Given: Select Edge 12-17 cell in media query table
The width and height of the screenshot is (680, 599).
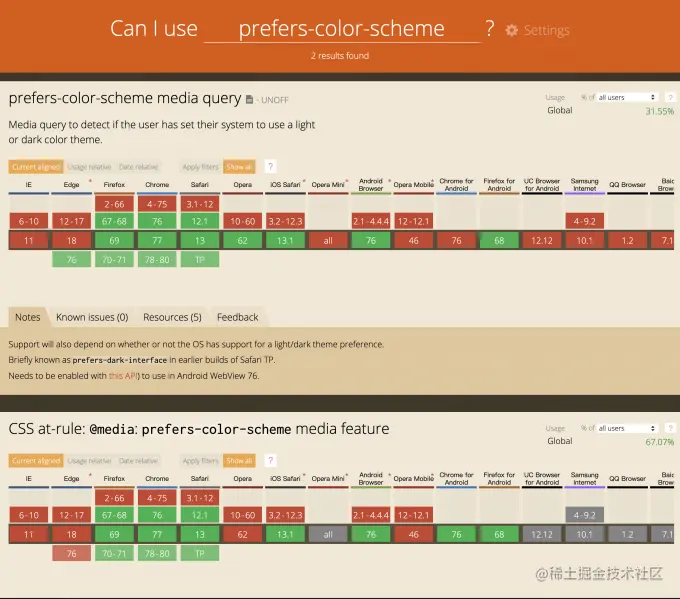Looking at the screenshot, I should pos(72,221).
